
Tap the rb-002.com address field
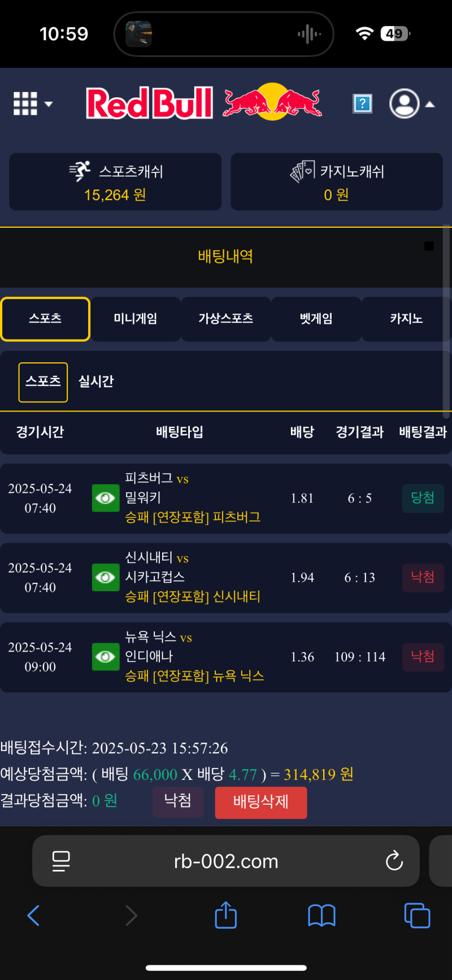pos(226,861)
